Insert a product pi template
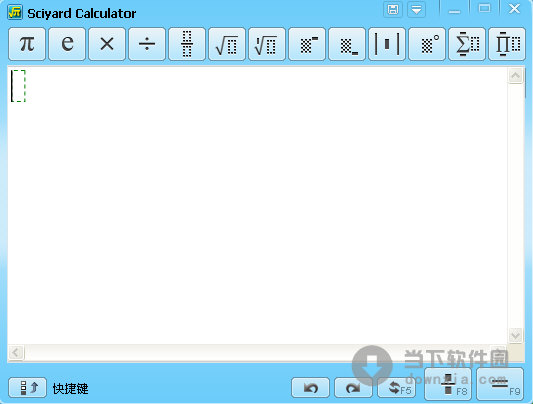Screen dimensions: 533x404 (507, 44)
